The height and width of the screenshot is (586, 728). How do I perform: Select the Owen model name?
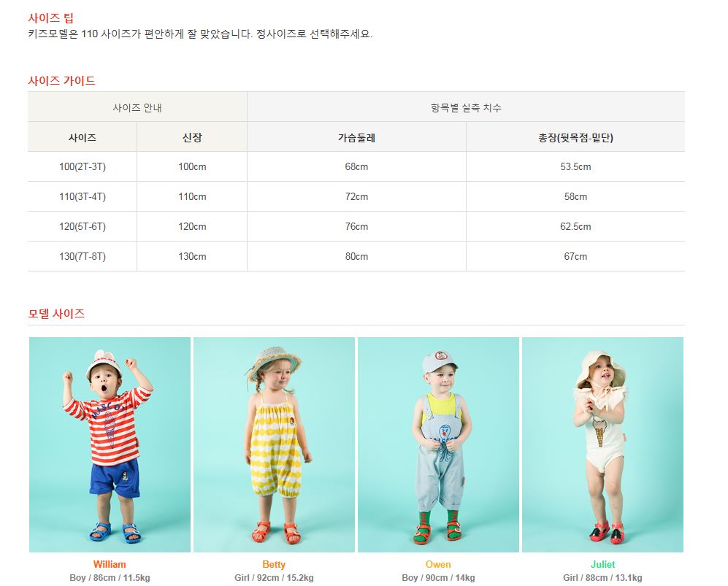(438, 564)
